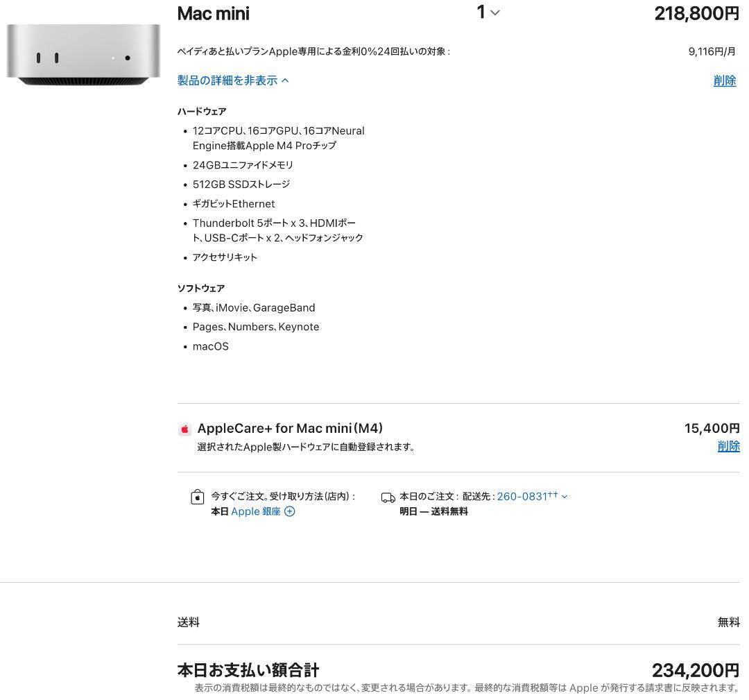Viewport: 749px width, 700px height.
Task: Click the plus circle icon next to Apple 銀座
Action: point(289,511)
